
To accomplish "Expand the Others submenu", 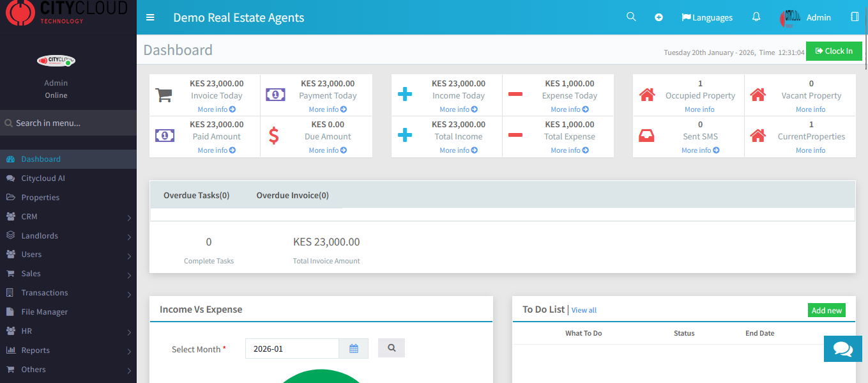I will tap(129, 371).
